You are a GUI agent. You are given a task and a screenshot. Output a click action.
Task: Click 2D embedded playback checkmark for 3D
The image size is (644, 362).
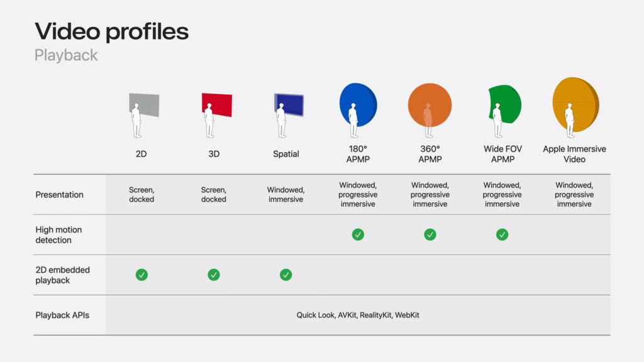point(214,275)
